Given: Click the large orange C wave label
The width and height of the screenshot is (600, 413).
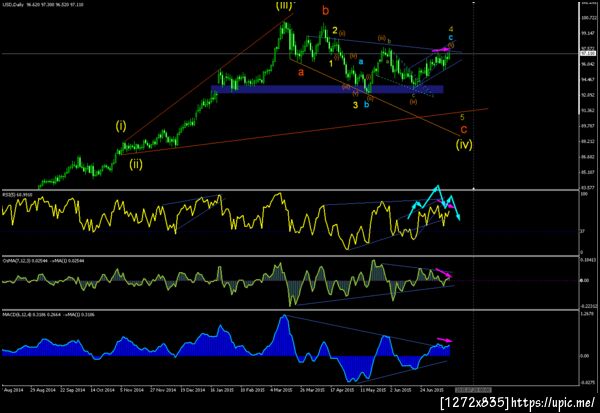Looking at the screenshot, I should point(463,129).
